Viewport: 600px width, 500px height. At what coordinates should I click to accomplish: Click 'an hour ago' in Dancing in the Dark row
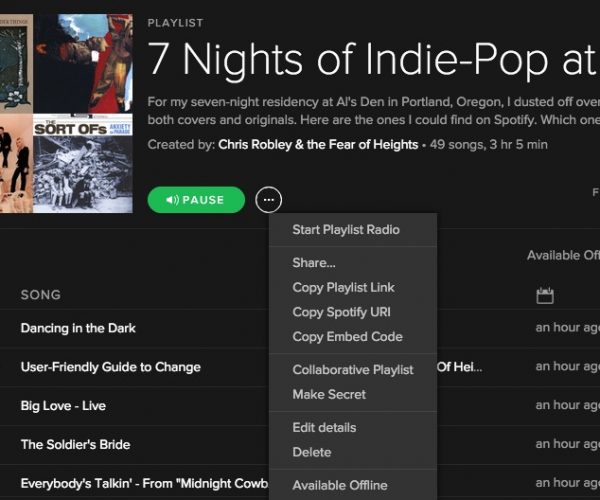pyautogui.click(x=567, y=328)
